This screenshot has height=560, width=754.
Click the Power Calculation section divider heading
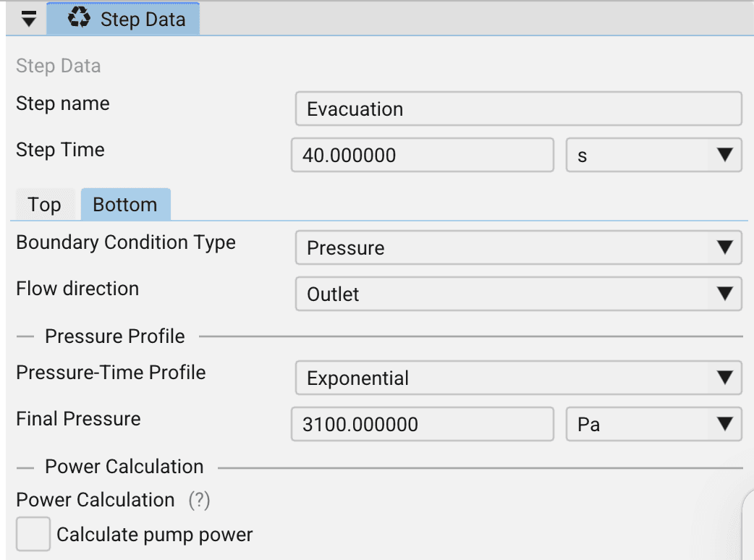pos(124,467)
